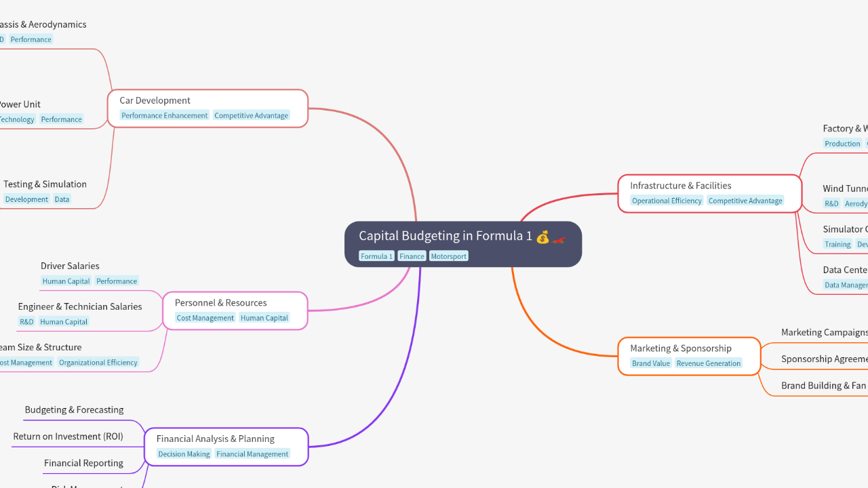Click the Development tag under Testing & Simulation
868x488 pixels.
click(x=26, y=199)
